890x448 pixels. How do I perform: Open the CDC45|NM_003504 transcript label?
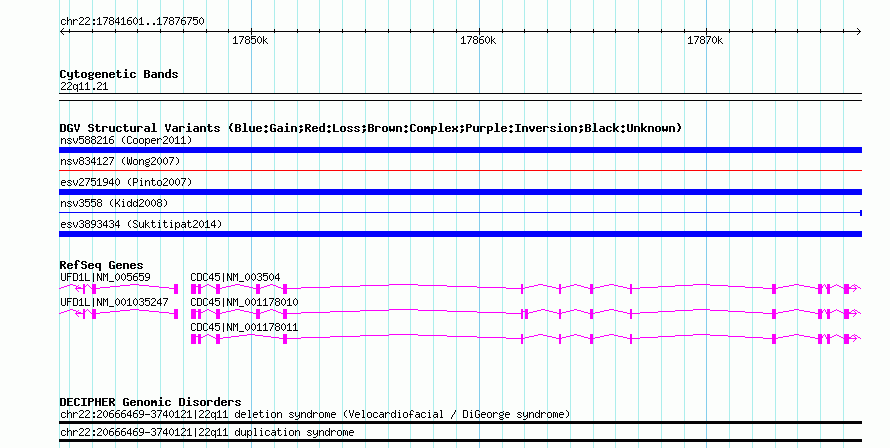(x=235, y=277)
